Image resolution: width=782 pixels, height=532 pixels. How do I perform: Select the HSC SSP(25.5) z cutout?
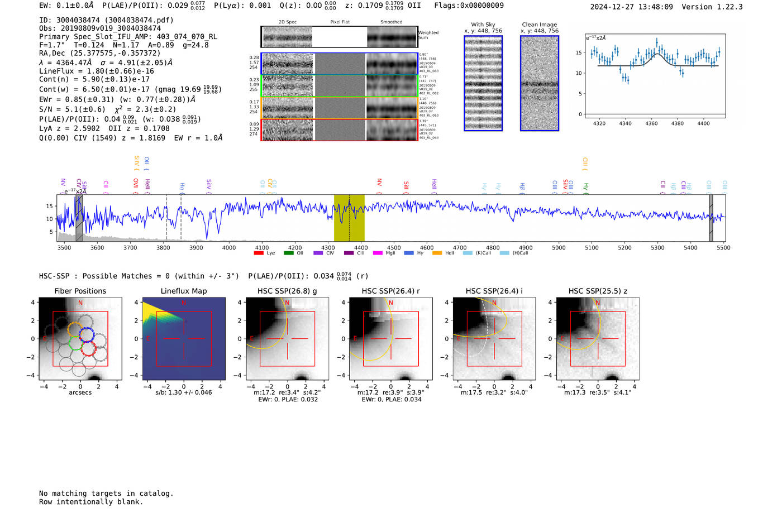pos(598,339)
